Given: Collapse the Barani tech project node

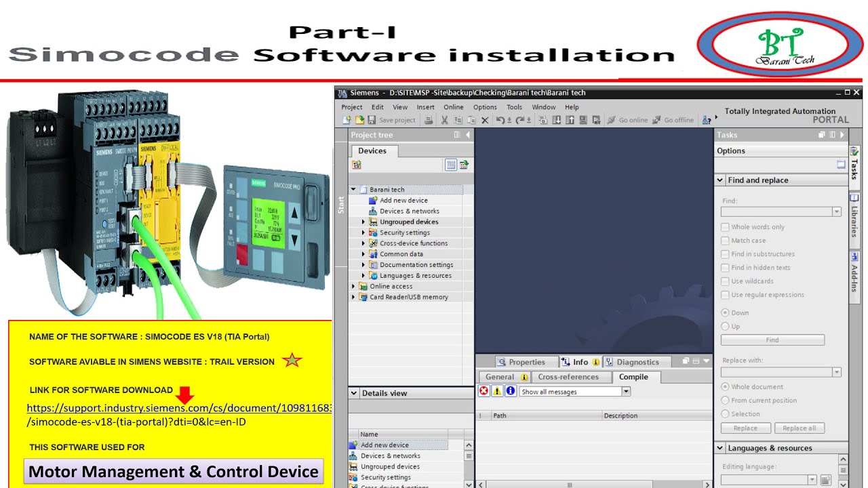Looking at the screenshot, I should 353,190.
